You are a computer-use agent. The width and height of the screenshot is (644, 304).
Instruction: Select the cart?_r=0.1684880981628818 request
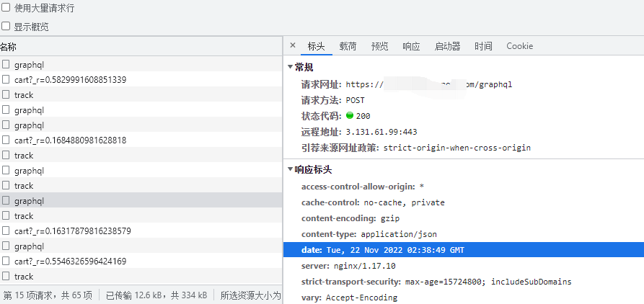[70, 140]
